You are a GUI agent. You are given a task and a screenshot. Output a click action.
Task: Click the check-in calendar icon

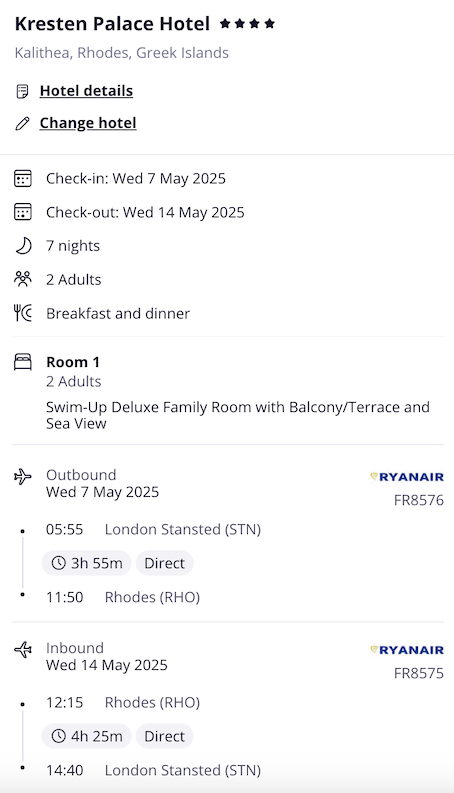tap(23, 179)
